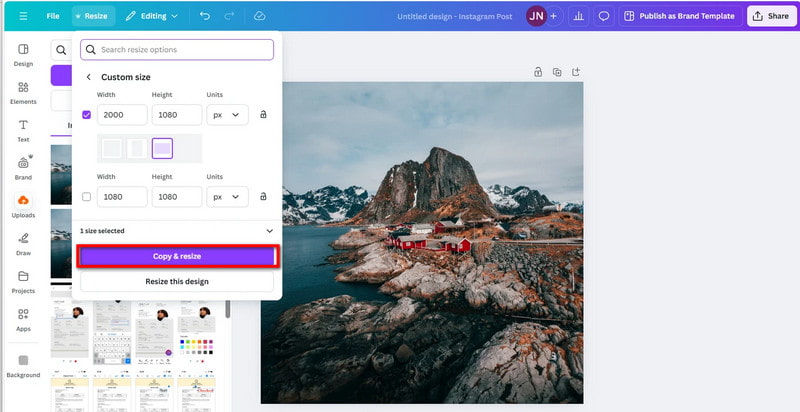This screenshot has width=800, height=412.
Task: Toggle aspect ratio lock for first size
Action: pyautogui.click(x=263, y=115)
